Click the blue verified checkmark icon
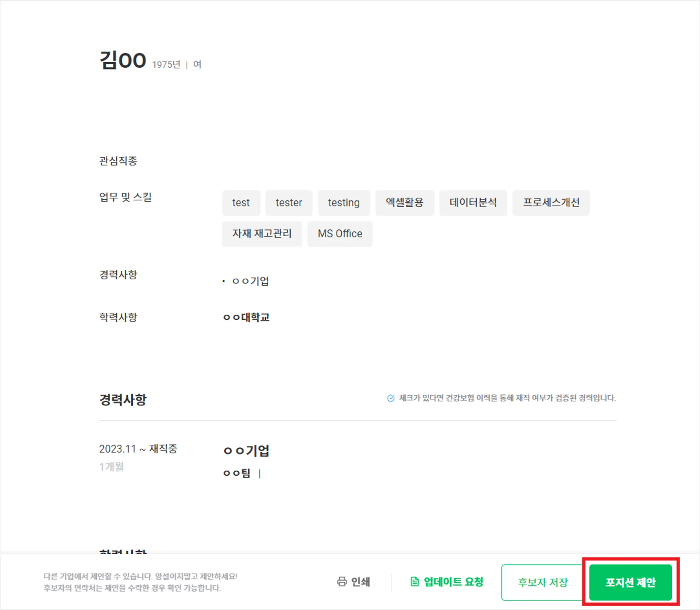The height and width of the screenshot is (610, 700). 391,398
